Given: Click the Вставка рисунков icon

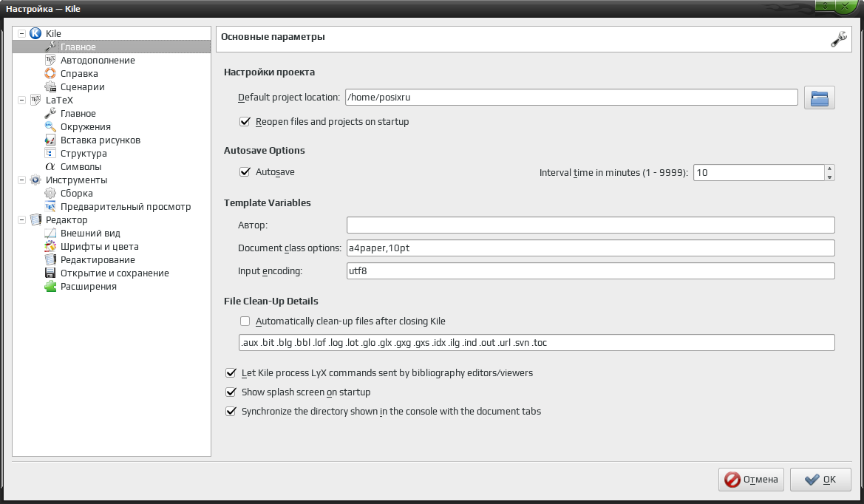Looking at the screenshot, I should tap(50, 140).
